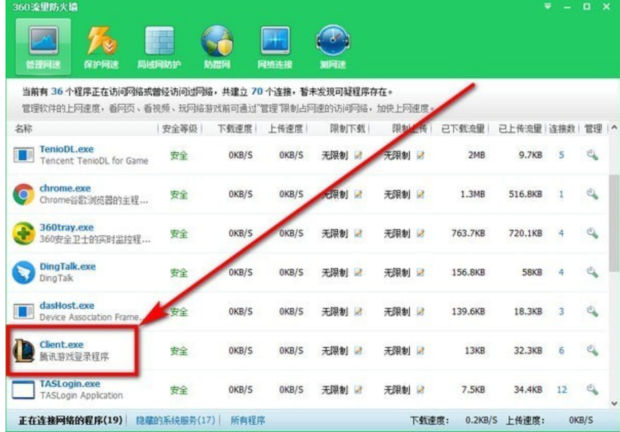Edit the download limit for TASLogin.exe
Image resolution: width=620 pixels, height=432 pixels.
[x=358, y=390]
